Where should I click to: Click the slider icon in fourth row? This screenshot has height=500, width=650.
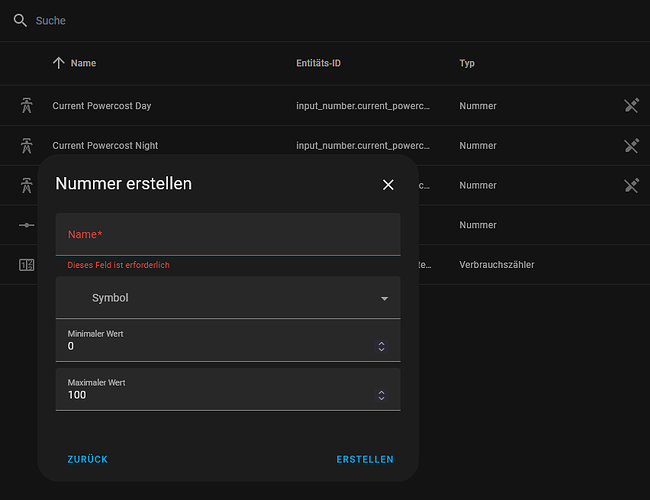pos(27,225)
